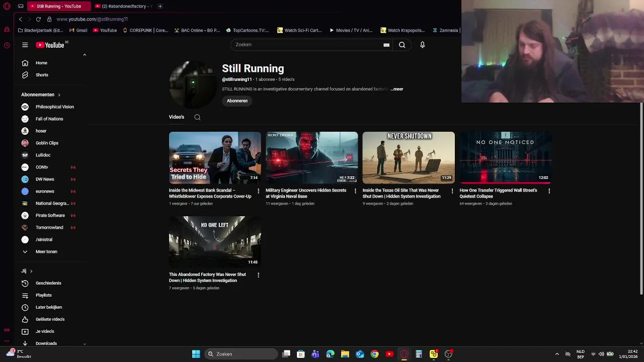Click the Still Running channel avatar
The width and height of the screenshot is (644, 362).
(x=193, y=85)
